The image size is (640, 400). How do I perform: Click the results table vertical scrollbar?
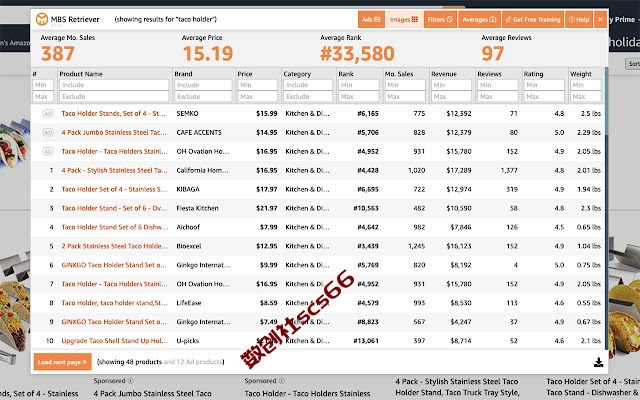click(607, 208)
